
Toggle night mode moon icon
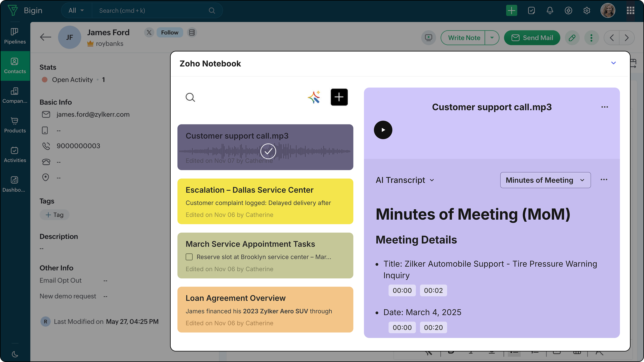pyautogui.click(x=15, y=354)
